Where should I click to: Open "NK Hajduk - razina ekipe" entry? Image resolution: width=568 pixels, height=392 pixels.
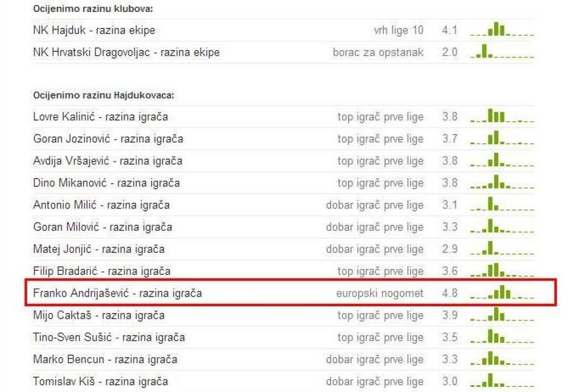(94, 30)
